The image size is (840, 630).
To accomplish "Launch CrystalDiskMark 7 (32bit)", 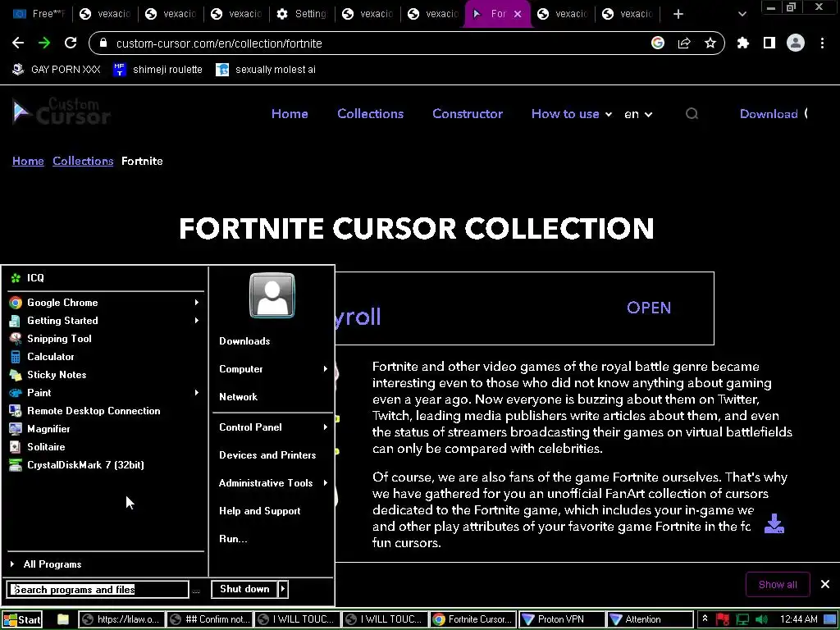I will [x=106, y=465].
